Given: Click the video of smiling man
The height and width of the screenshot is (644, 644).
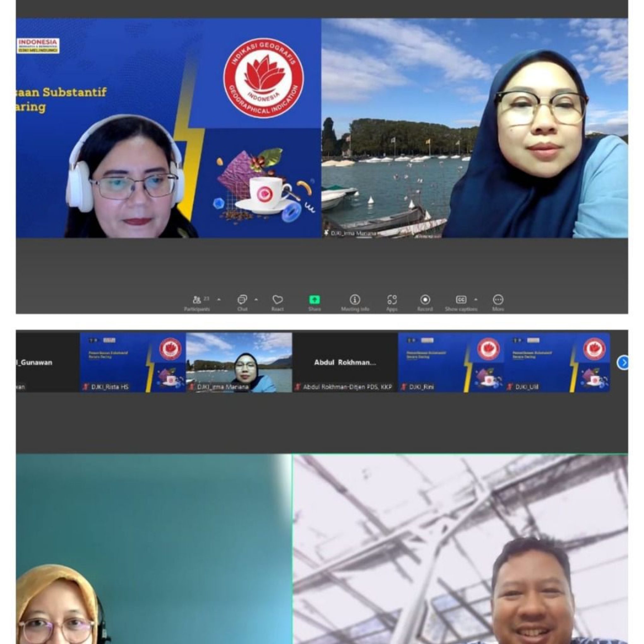Looking at the screenshot, I should coord(460,549).
